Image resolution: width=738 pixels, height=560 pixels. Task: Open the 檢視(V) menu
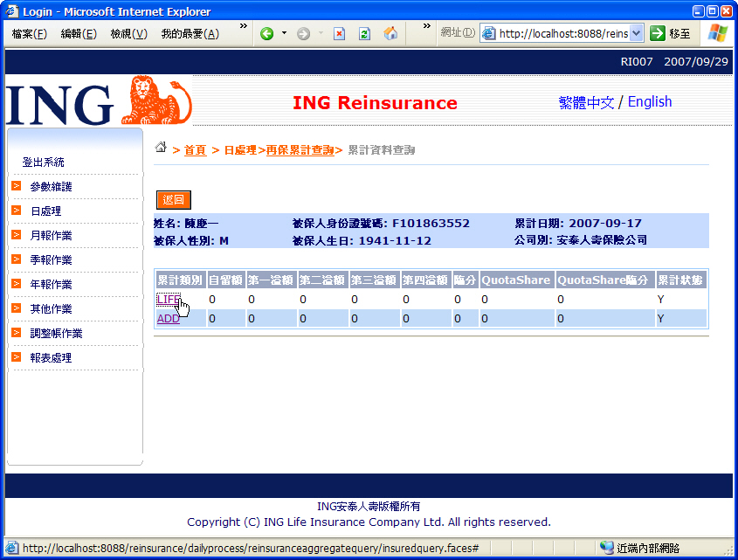click(129, 34)
